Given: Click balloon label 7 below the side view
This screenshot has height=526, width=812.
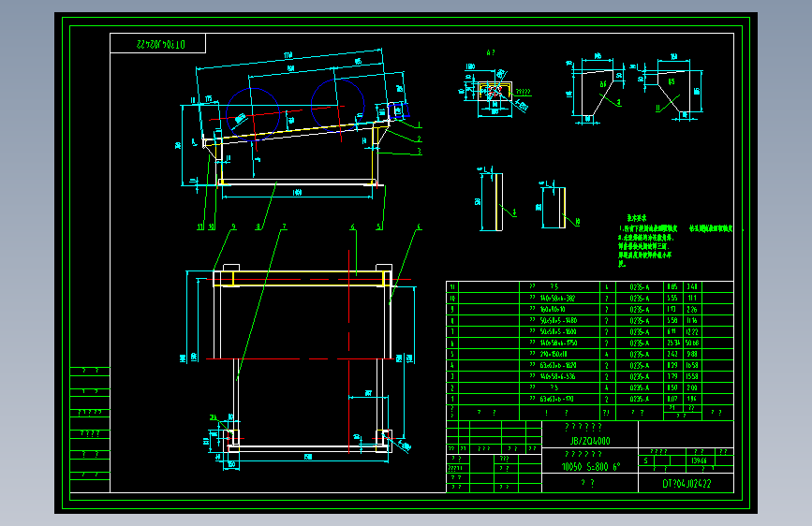Looking at the screenshot, I should (x=284, y=226).
